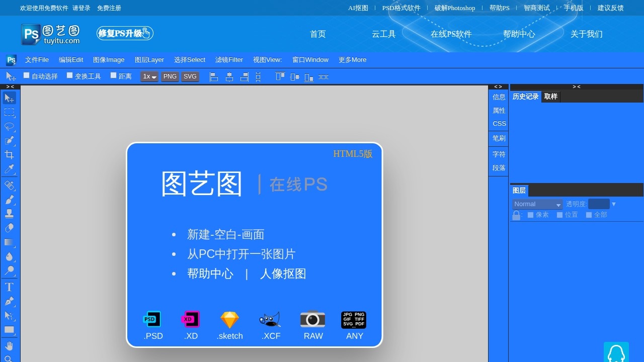Screen dimensions: 644x362
Task: Enable the 距离 checkbox
Action: coord(114,75)
